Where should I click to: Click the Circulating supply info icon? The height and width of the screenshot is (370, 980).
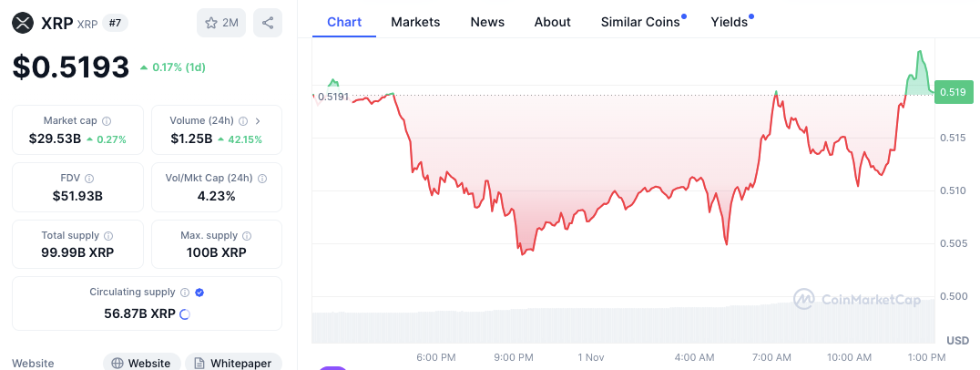click(184, 293)
